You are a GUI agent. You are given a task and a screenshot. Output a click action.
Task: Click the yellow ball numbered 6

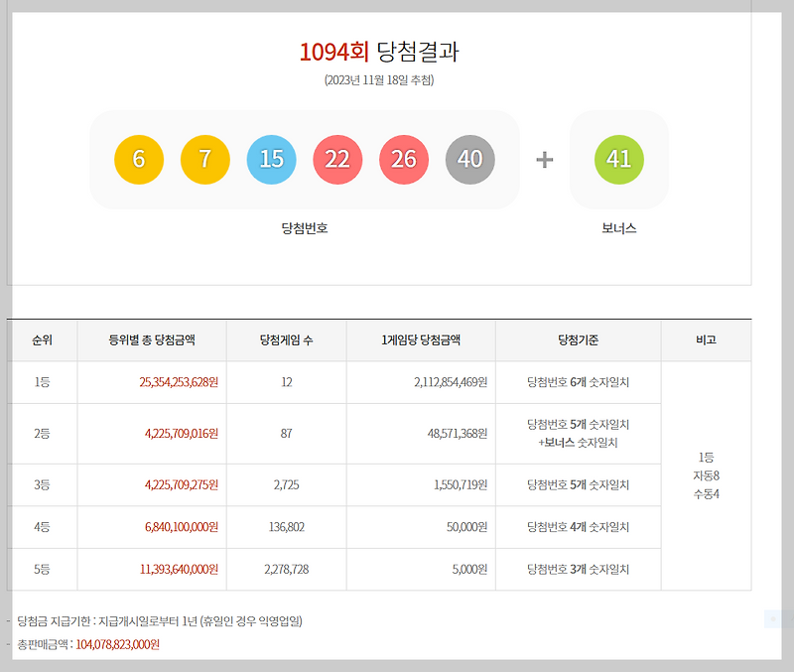click(139, 160)
